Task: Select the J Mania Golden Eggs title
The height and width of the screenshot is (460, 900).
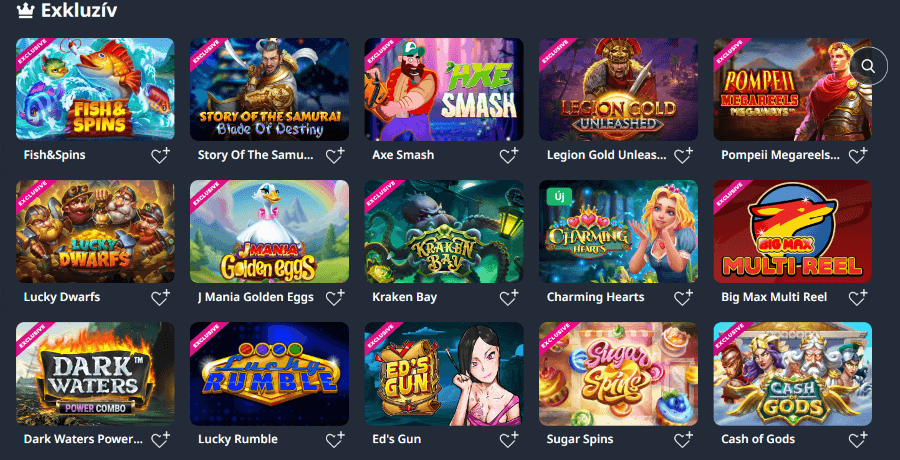Action: 255,297
